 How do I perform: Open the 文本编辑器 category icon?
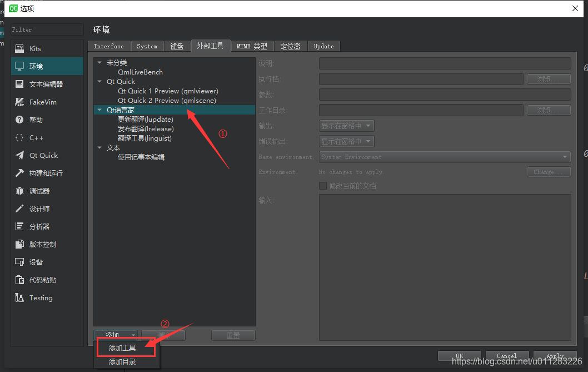pos(19,84)
